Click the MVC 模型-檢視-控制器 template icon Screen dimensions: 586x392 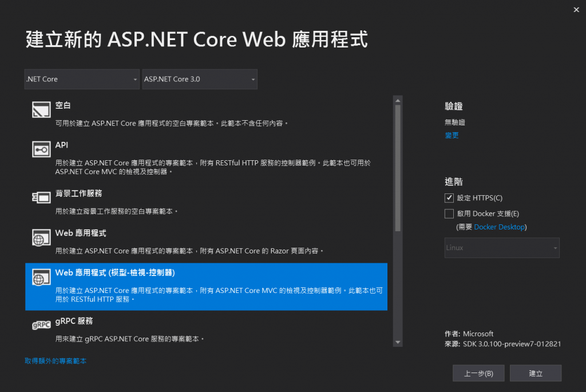pyautogui.click(x=41, y=278)
